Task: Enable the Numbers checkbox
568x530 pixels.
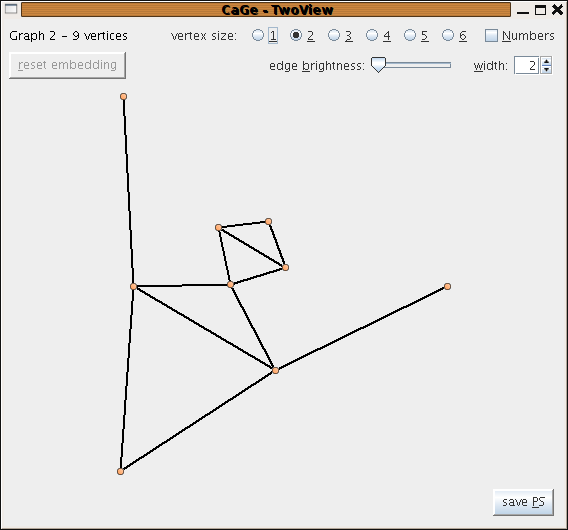Action: tap(491, 36)
